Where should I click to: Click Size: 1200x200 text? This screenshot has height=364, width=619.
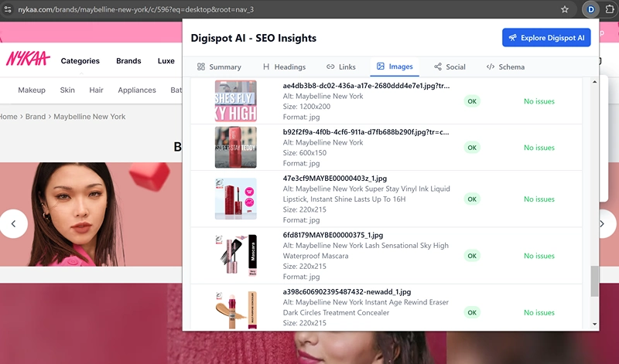(x=306, y=107)
